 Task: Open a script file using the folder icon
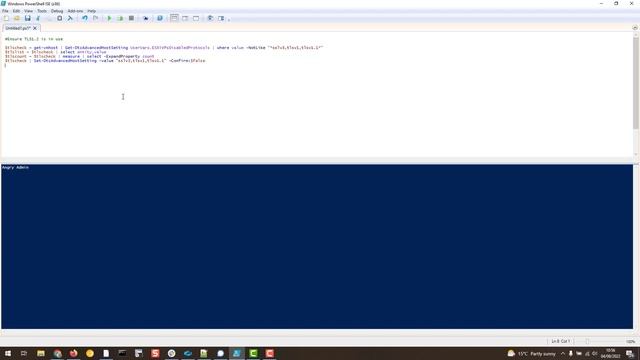(17, 18)
